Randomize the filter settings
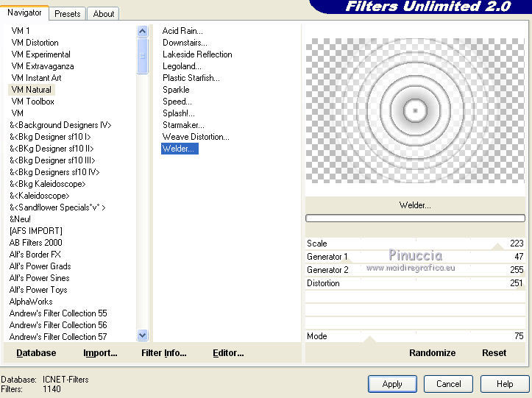Image resolution: width=532 pixels, height=398 pixels. coord(432,353)
